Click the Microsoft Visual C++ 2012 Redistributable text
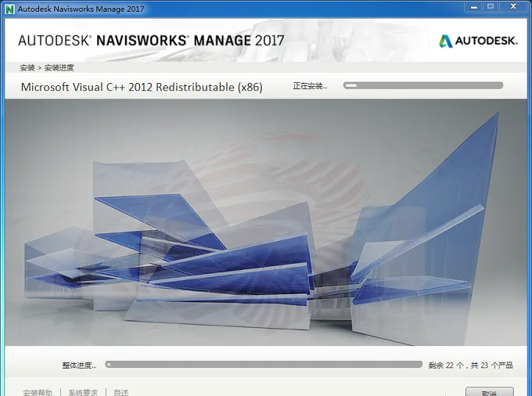This screenshot has width=532, height=396. (142, 87)
